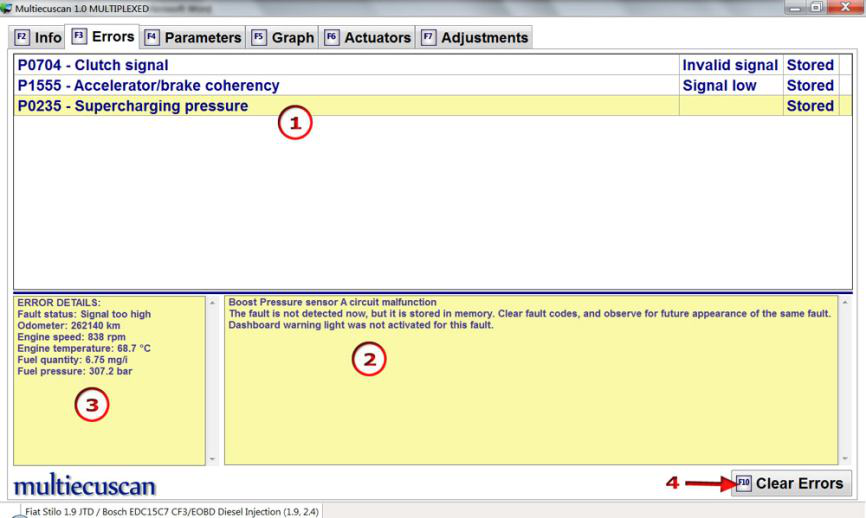866x518 pixels.
Task: Click the Stored state of P1555 error
Action: click(x=809, y=86)
